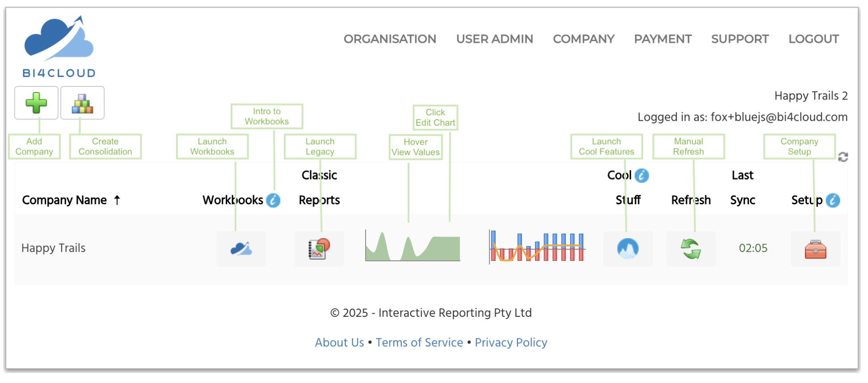Open the red toolbox Setup icon
Screen dimensions: 868x383
pyautogui.click(x=816, y=249)
